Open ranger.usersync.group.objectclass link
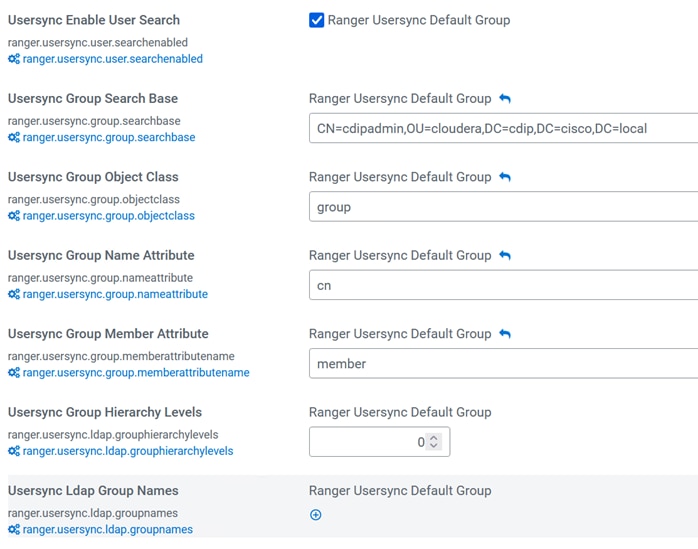The width and height of the screenshot is (698, 549). click(109, 216)
